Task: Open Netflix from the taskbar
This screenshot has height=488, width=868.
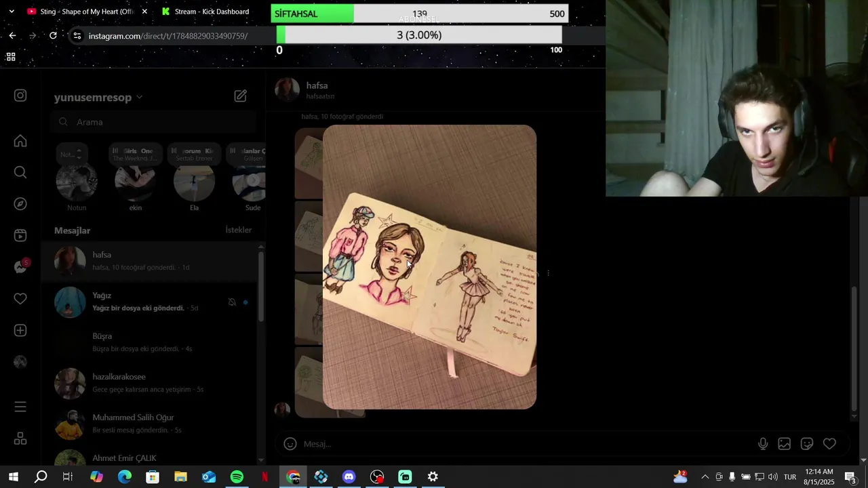Action: point(264,477)
